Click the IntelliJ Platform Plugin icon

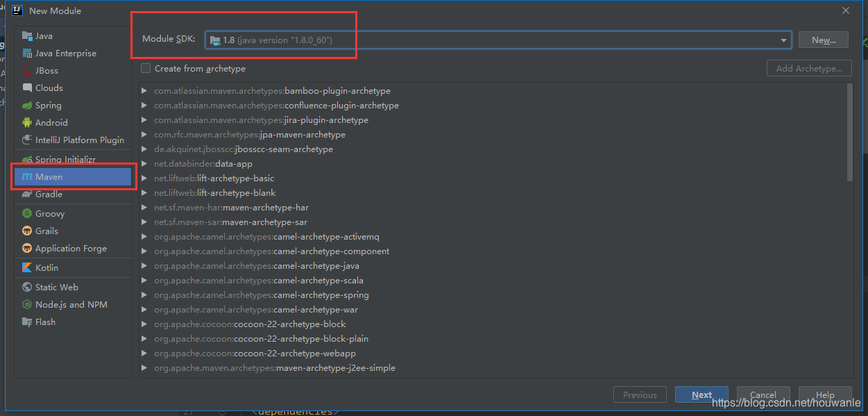pos(27,140)
